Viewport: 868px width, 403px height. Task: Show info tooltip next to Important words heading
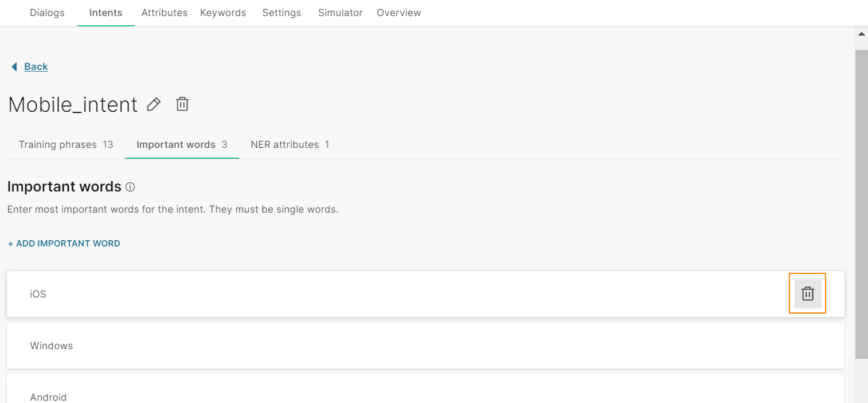130,187
